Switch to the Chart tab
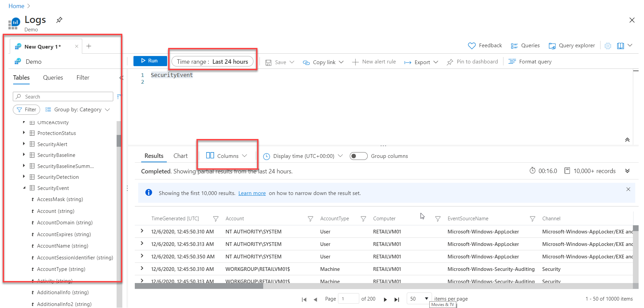Screen dimensions: 644x308 pyautogui.click(x=180, y=156)
